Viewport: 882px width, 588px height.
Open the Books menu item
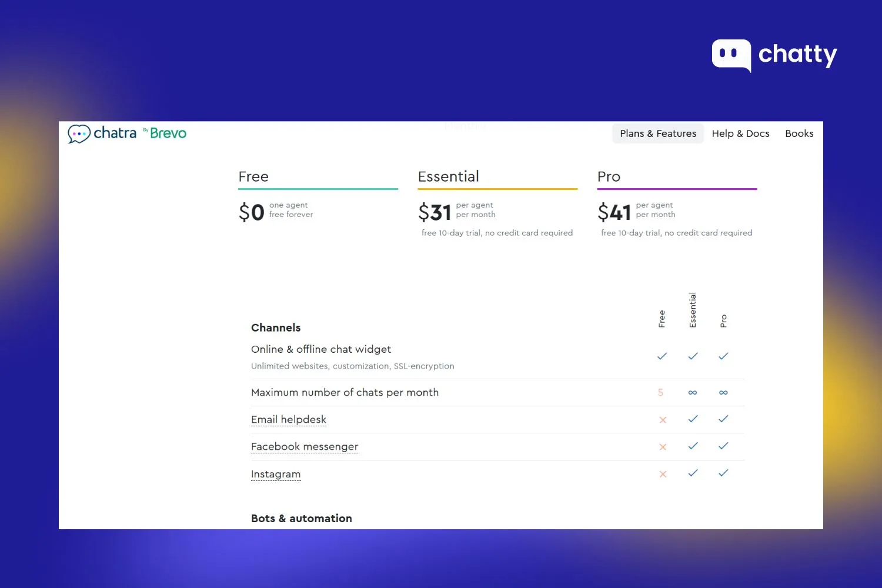799,133
